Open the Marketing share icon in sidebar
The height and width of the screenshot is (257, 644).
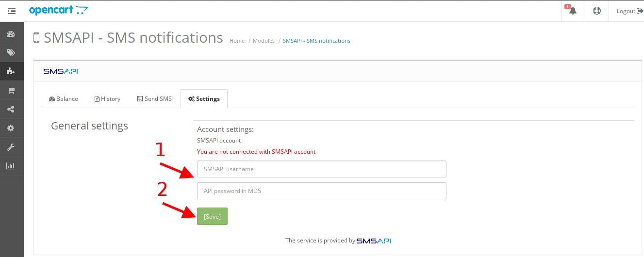click(11, 109)
